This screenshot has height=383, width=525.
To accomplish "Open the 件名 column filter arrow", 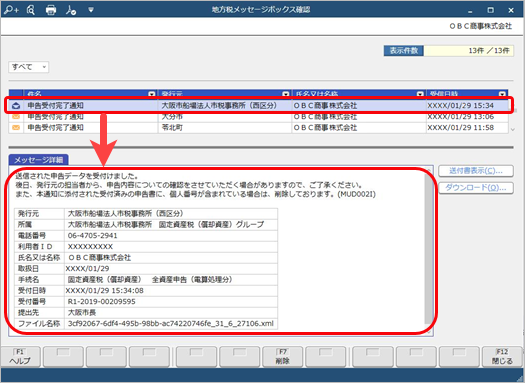I will point(152,94).
